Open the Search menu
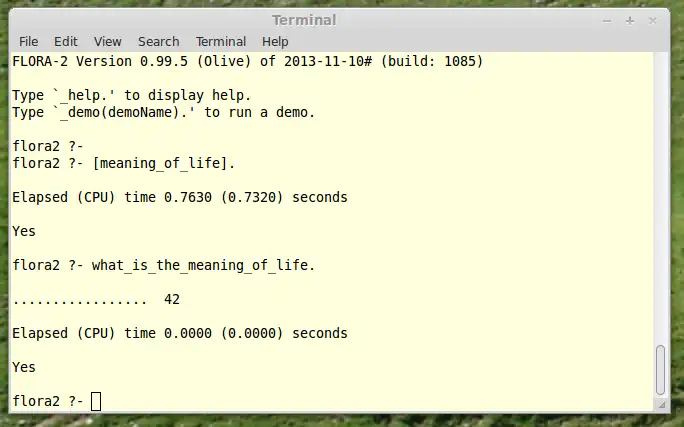 [x=159, y=41]
